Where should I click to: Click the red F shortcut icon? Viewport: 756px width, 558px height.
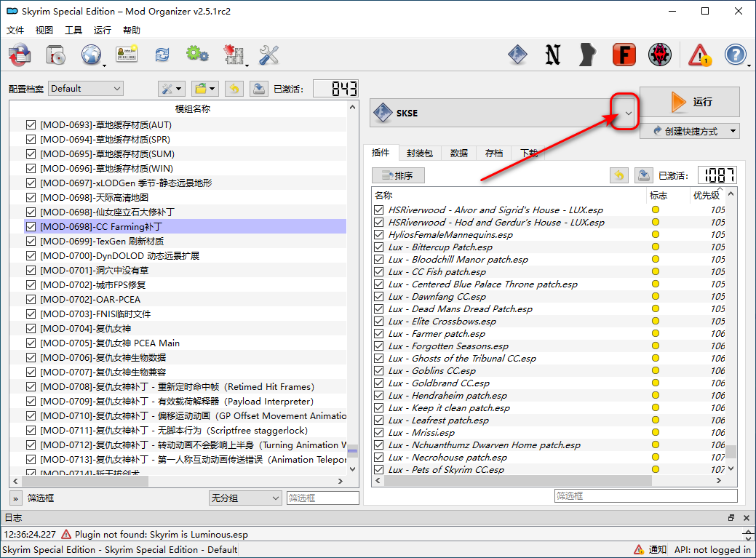point(624,55)
